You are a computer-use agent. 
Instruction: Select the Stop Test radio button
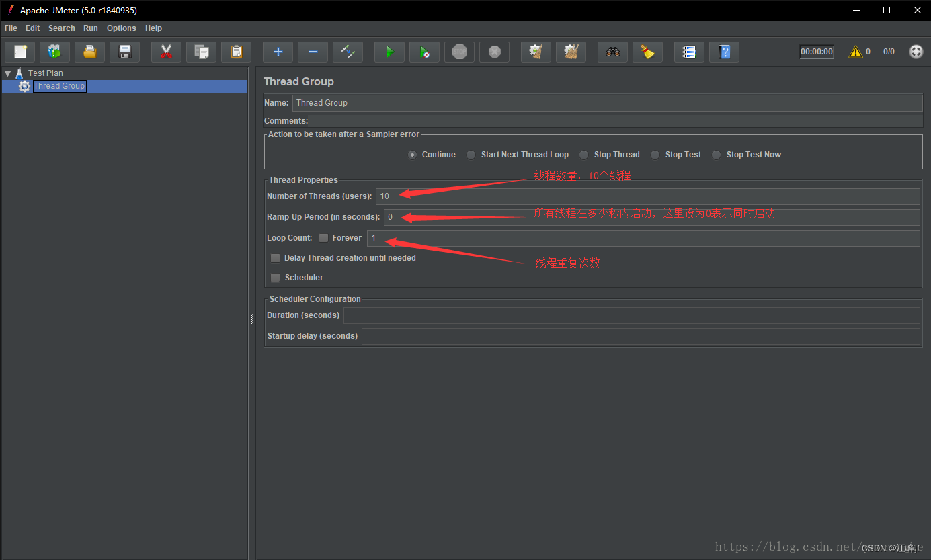(x=655, y=155)
